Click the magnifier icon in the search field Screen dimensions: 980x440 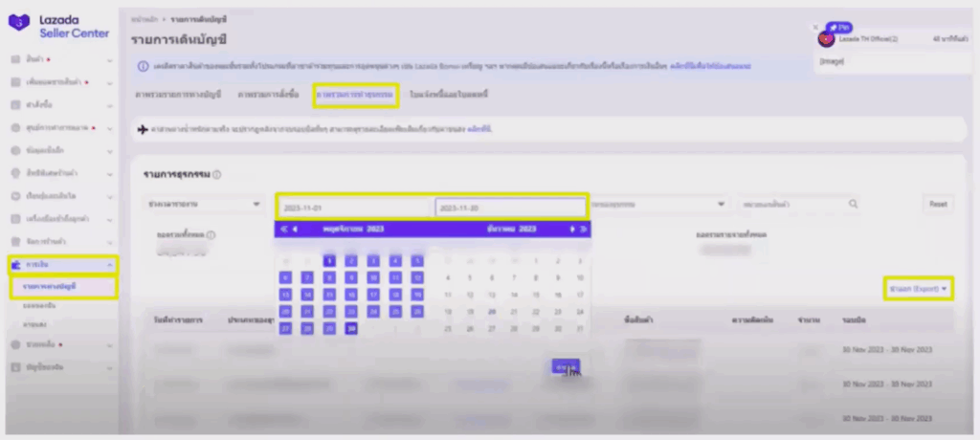[x=853, y=205]
